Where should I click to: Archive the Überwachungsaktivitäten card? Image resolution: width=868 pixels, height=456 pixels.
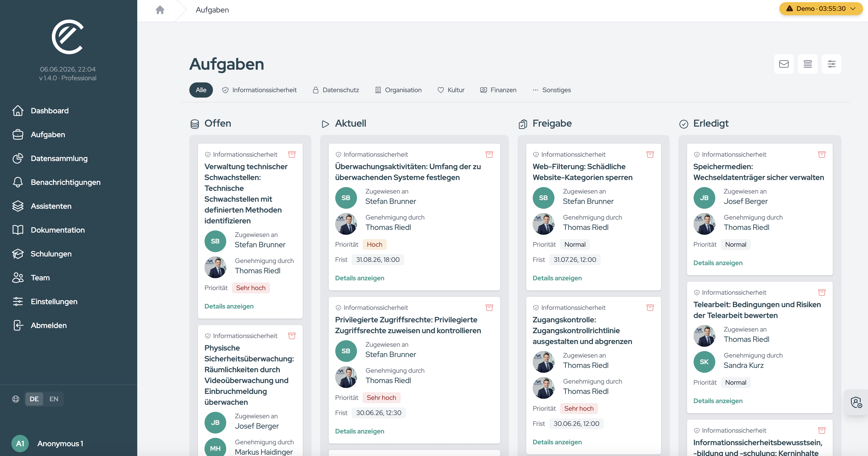pos(489,155)
